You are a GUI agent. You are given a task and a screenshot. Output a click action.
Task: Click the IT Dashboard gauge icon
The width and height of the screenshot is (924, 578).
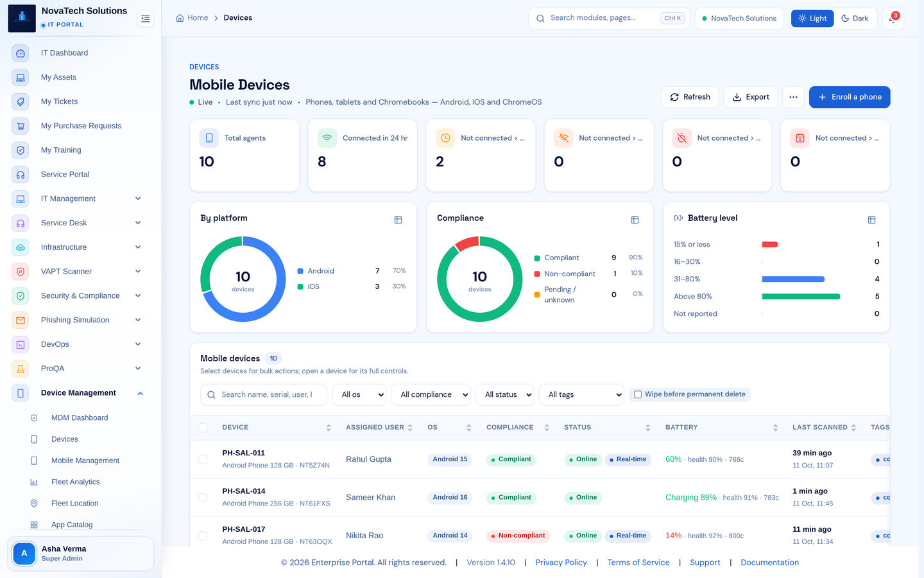click(x=21, y=53)
